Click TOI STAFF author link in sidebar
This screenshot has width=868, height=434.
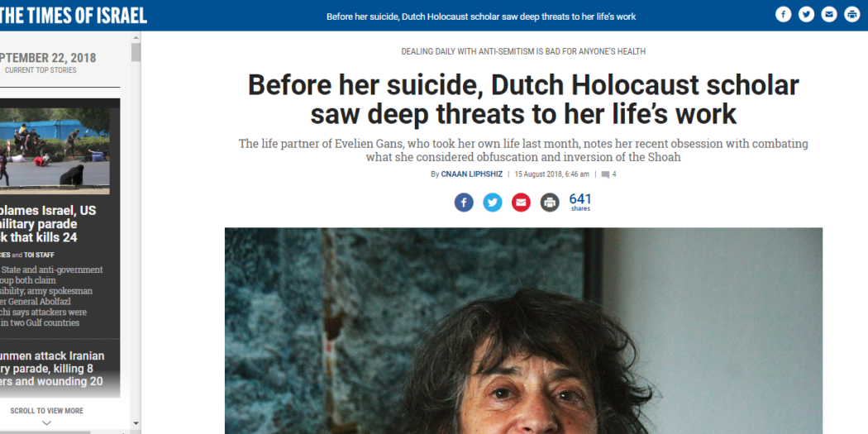click(x=39, y=255)
